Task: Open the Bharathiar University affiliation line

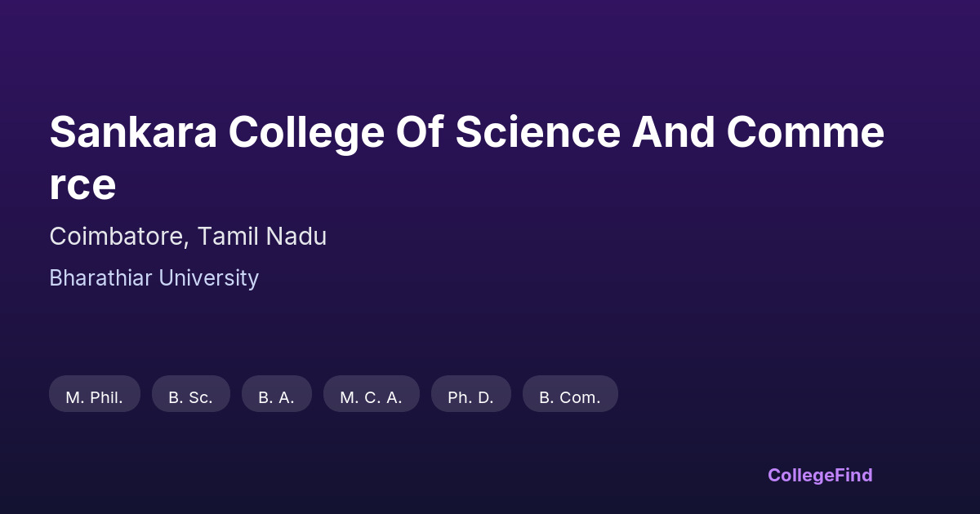Action: (154, 278)
